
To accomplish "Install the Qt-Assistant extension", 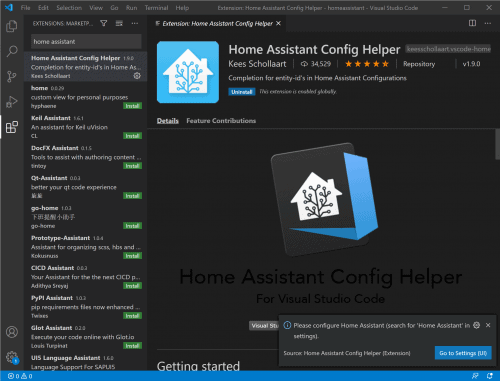I will [x=133, y=196].
